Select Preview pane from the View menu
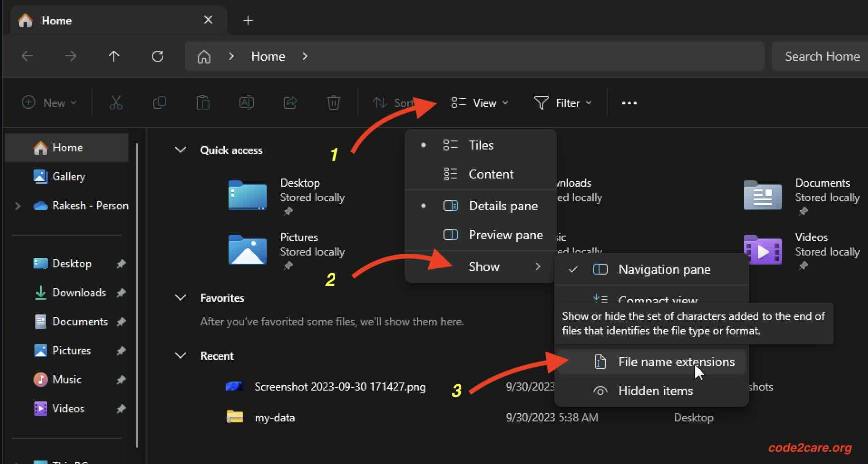The image size is (868, 464). (506, 235)
